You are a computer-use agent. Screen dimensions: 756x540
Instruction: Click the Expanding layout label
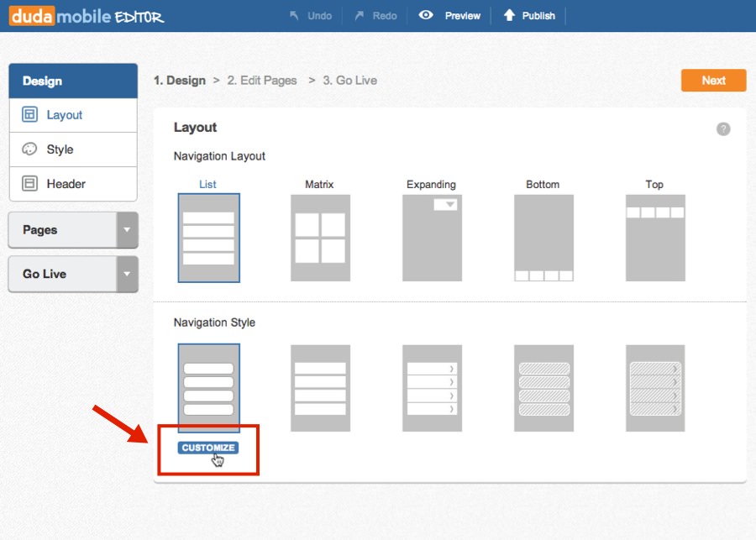431,184
